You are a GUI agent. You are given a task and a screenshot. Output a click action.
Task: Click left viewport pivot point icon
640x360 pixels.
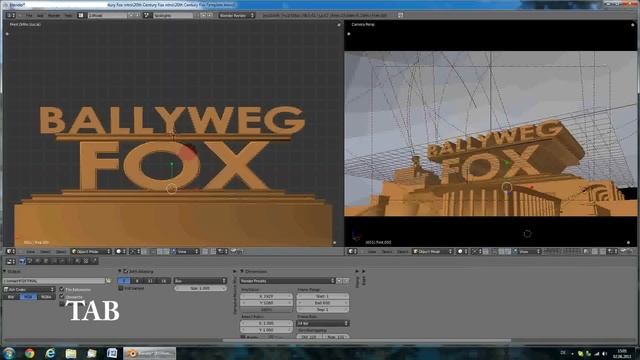(134, 251)
